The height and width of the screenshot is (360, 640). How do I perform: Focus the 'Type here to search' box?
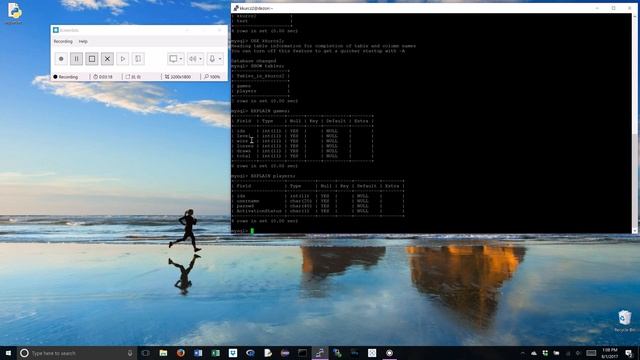tap(78, 353)
